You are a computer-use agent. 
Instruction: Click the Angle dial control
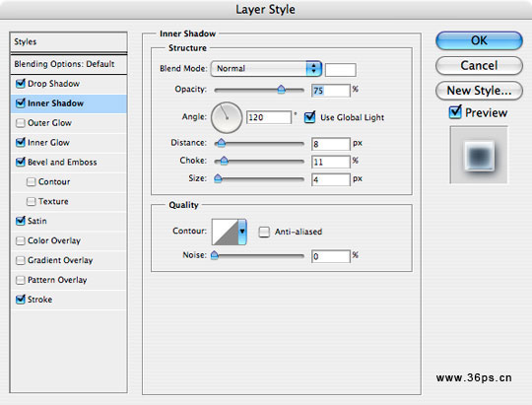(227, 117)
